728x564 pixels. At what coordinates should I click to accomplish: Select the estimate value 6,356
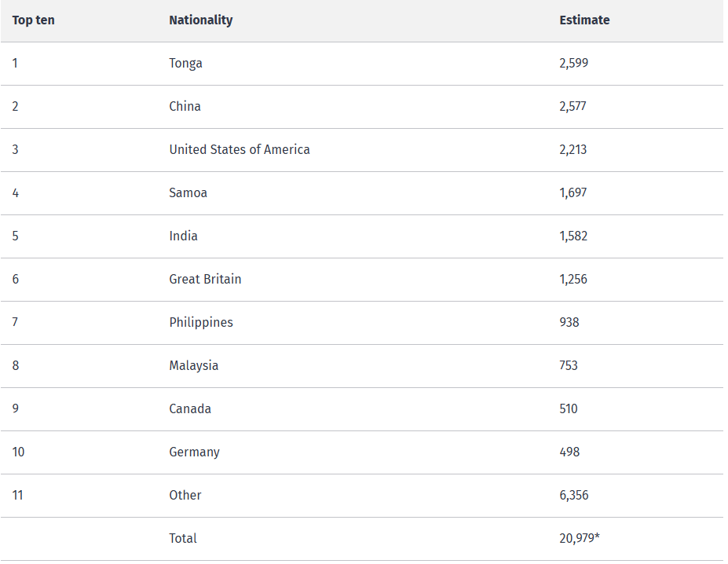click(x=574, y=495)
